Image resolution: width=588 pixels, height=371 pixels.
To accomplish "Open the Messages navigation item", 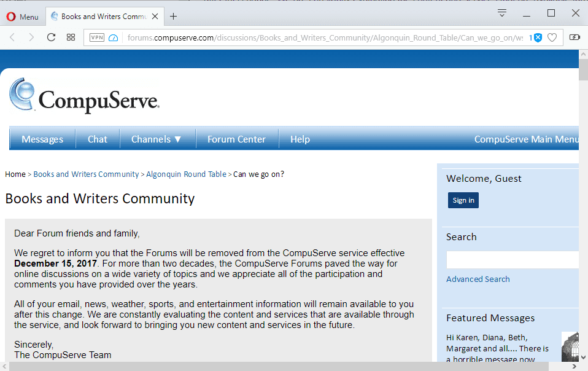I will point(42,139).
